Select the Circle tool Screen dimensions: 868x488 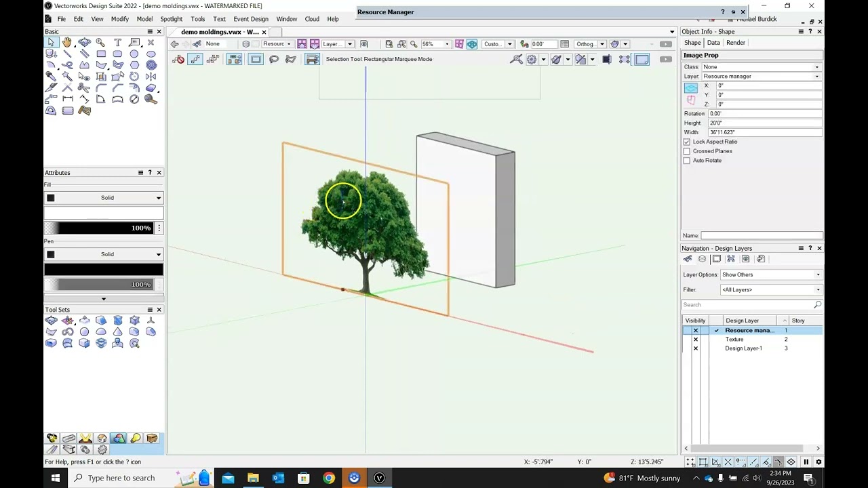coord(134,54)
